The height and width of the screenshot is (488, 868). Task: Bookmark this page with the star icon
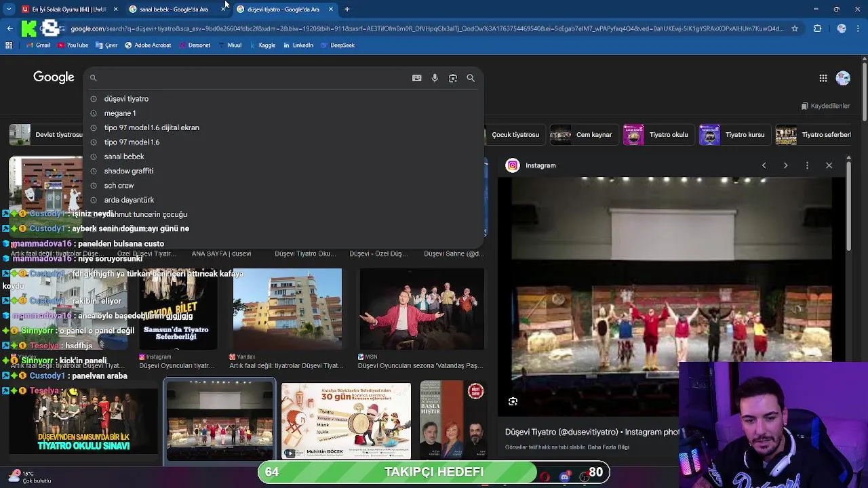[795, 28]
